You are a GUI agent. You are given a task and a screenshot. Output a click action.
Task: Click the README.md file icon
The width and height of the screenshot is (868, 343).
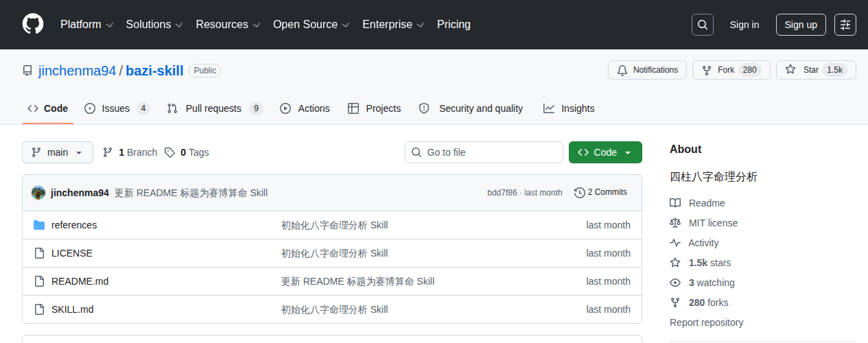(39, 281)
